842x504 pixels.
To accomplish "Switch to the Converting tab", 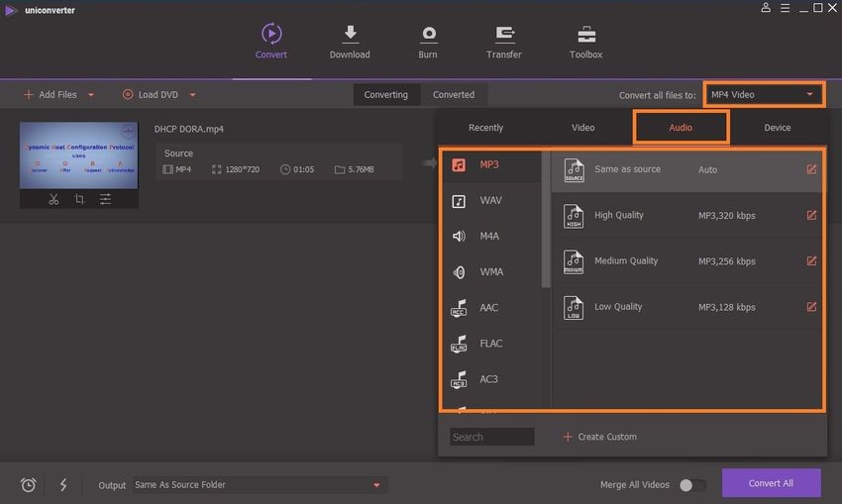I will [x=386, y=94].
